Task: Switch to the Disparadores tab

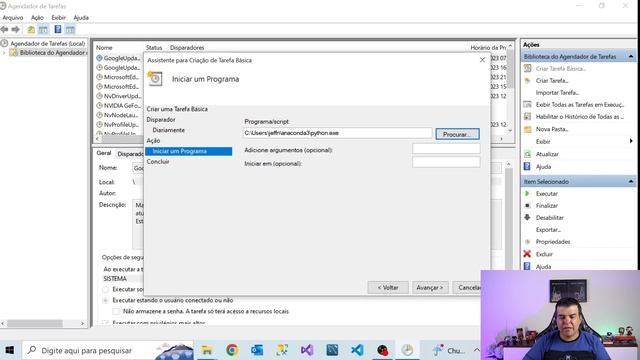Action: [x=130, y=154]
